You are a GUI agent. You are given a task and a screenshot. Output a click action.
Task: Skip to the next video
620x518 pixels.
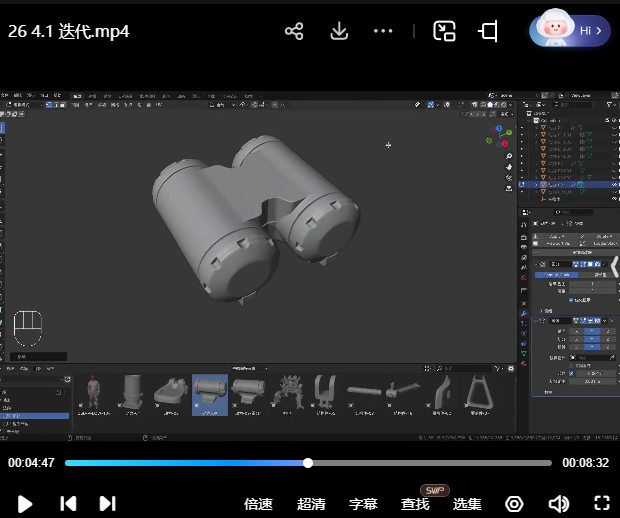click(108, 504)
